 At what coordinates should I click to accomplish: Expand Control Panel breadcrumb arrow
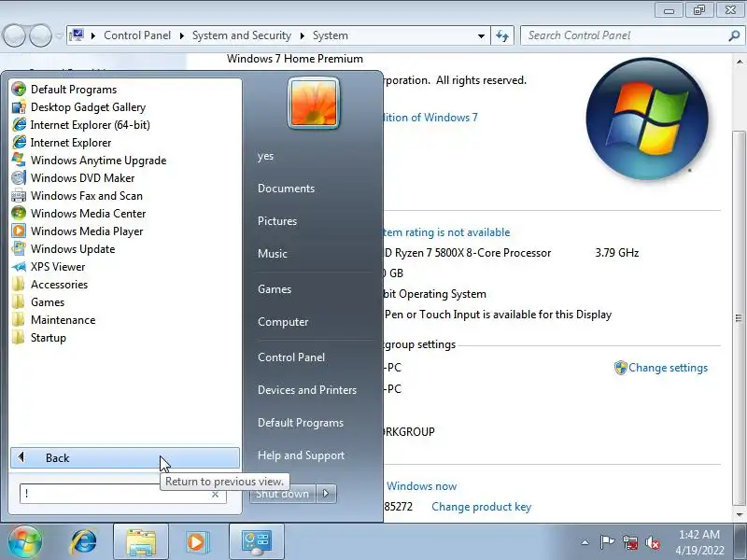[181, 35]
